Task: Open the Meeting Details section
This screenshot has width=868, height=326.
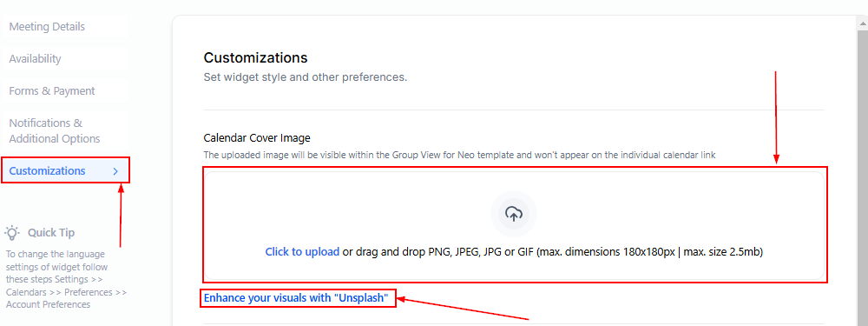Action: pyautogui.click(x=47, y=27)
